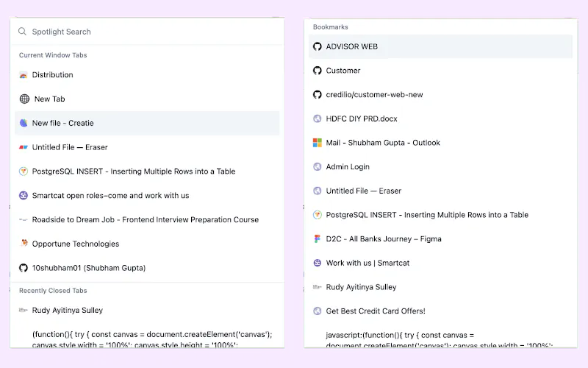588x368 pixels.
Task: Click the Opportune Technologies favicon
Action: [24, 243]
